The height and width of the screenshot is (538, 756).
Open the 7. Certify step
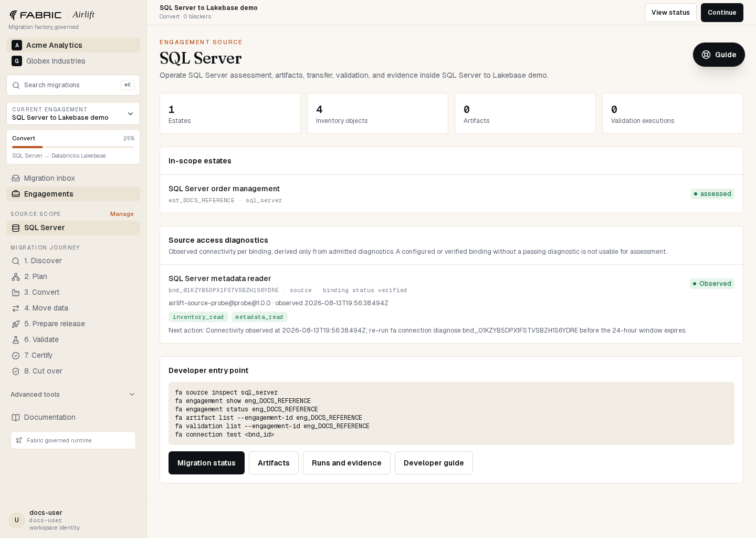73,355
